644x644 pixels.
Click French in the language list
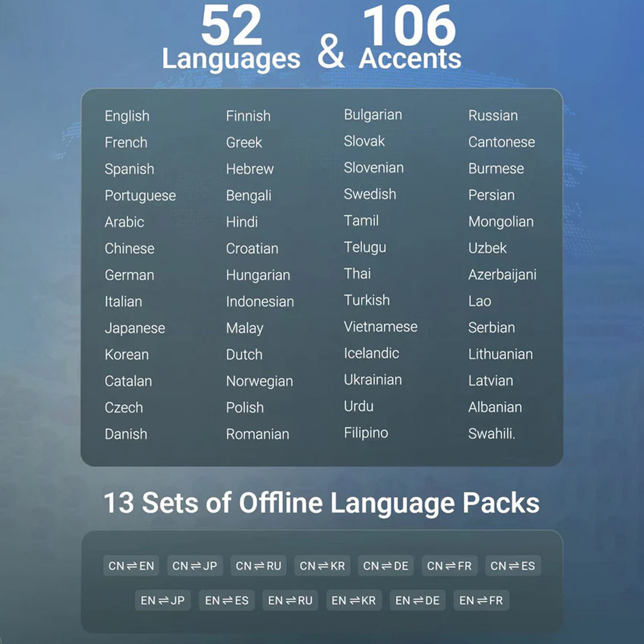point(126,142)
